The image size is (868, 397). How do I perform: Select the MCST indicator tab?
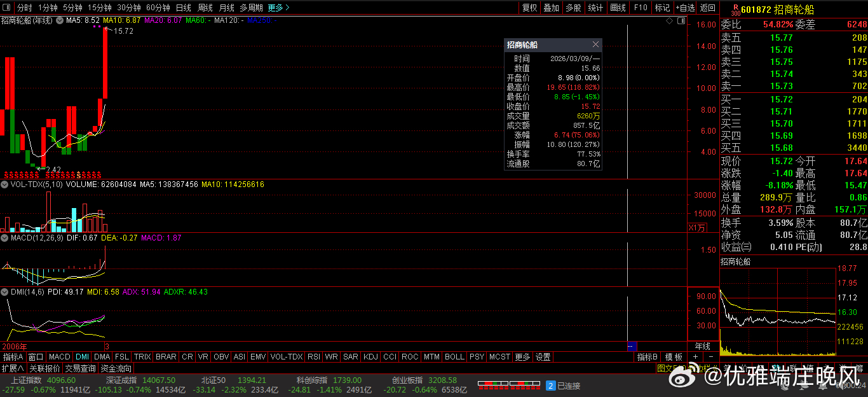[x=499, y=357]
